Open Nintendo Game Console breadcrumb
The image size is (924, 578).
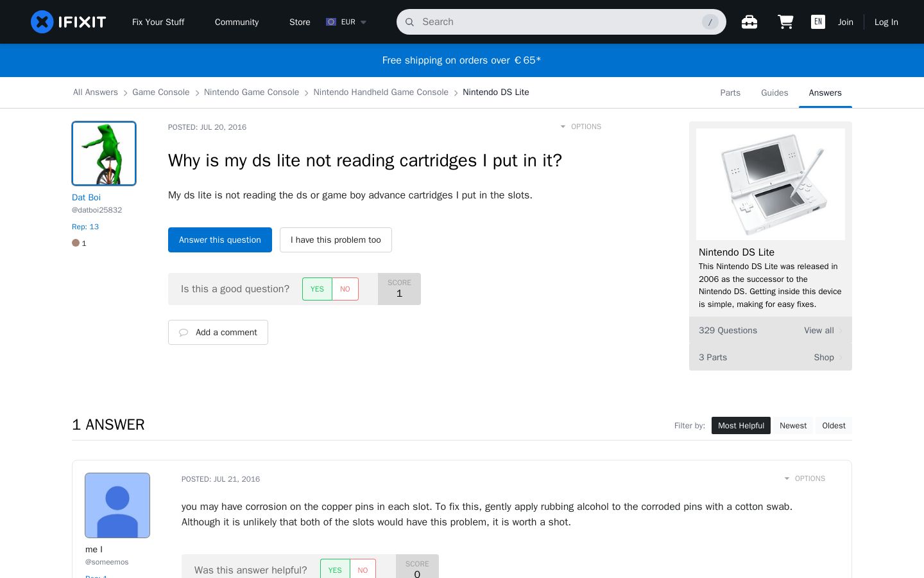point(252,92)
